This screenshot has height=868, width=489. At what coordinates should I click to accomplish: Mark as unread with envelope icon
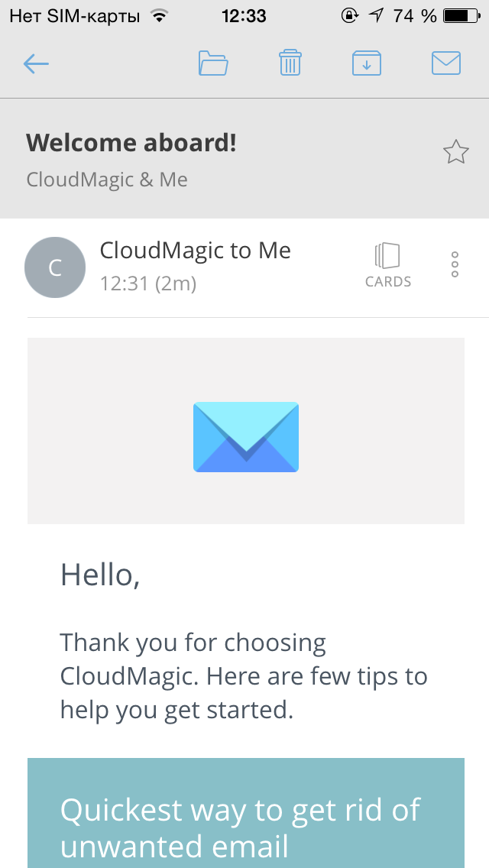tap(445, 63)
